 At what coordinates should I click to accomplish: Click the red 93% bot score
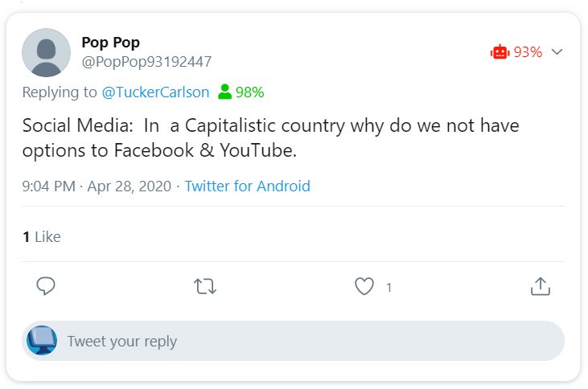[528, 52]
